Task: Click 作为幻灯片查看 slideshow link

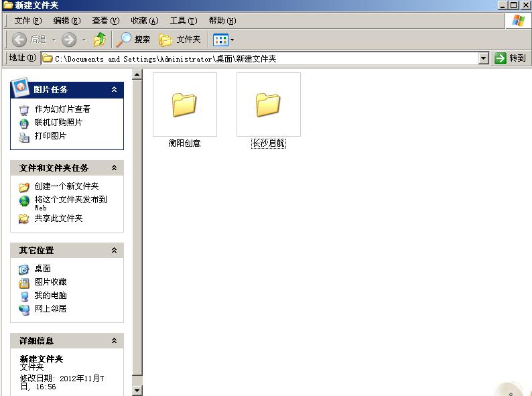Action: pyautogui.click(x=62, y=109)
